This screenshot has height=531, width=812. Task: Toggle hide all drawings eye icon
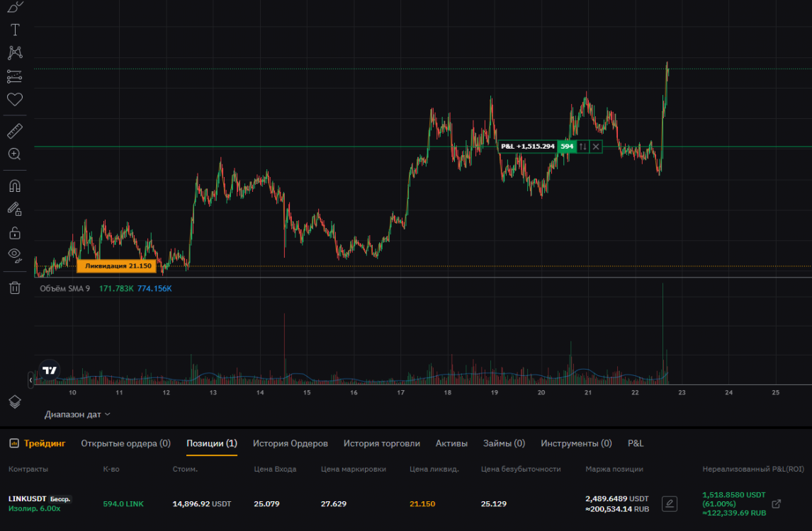click(x=15, y=255)
